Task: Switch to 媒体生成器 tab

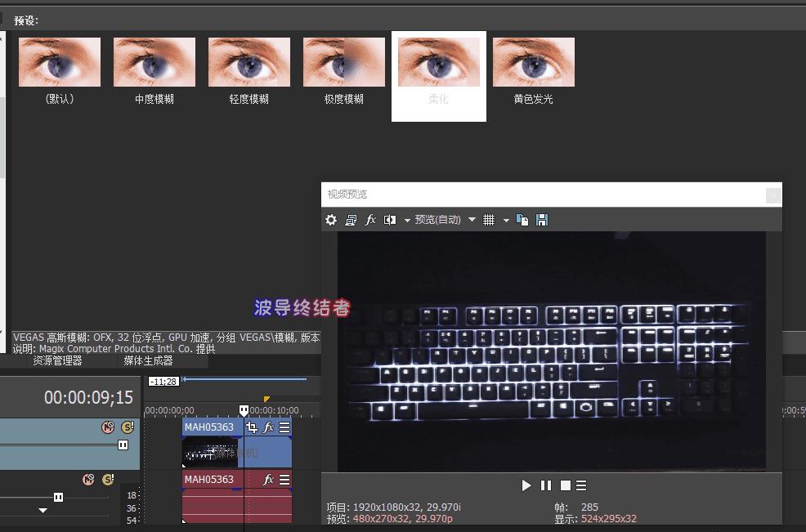Action: 149,361
